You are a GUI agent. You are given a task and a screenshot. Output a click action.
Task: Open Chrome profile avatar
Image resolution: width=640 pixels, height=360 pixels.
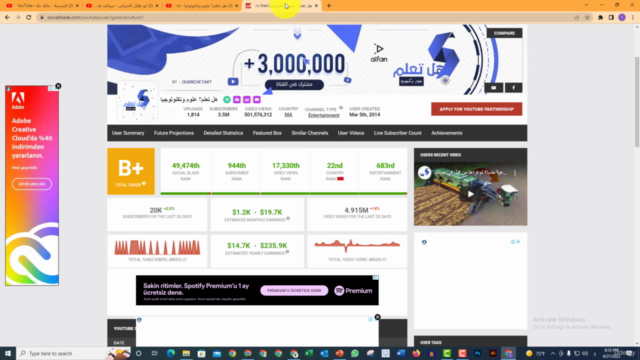click(x=622, y=18)
